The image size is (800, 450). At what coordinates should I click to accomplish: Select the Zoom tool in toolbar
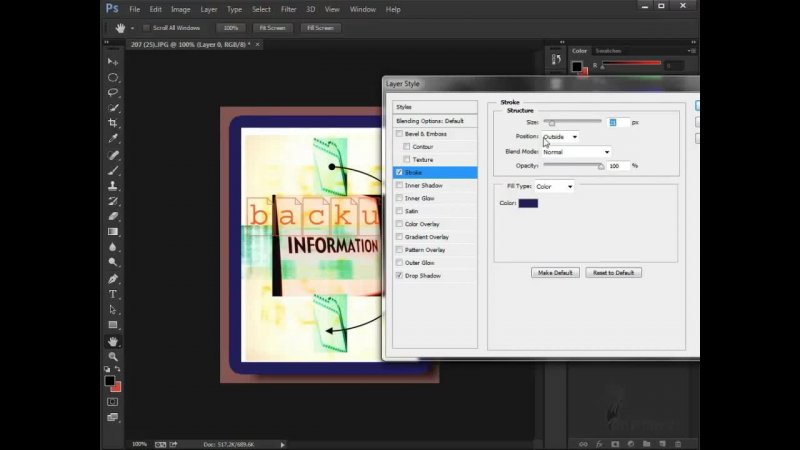click(x=113, y=356)
